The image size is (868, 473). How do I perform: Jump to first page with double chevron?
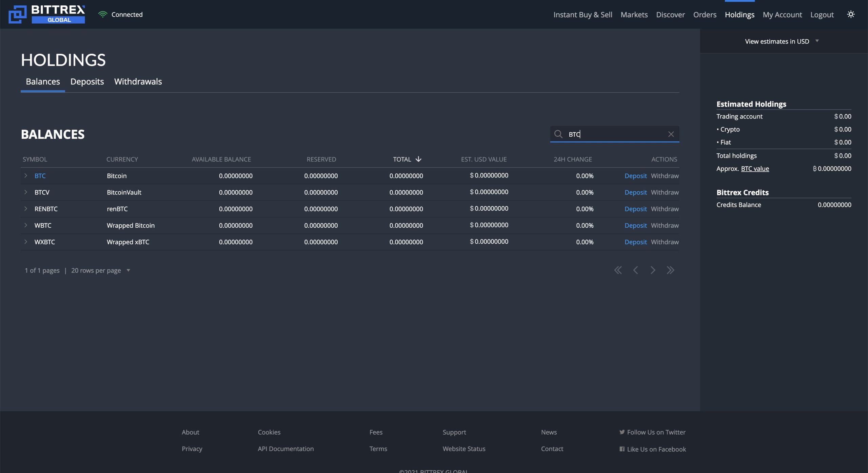point(618,270)
